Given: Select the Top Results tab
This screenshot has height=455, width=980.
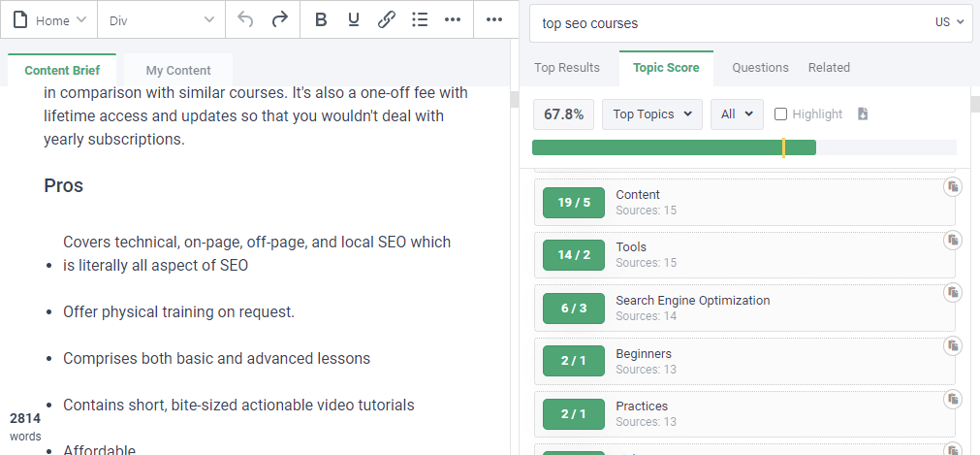Looking at the screenshot, I should (566, 68).
